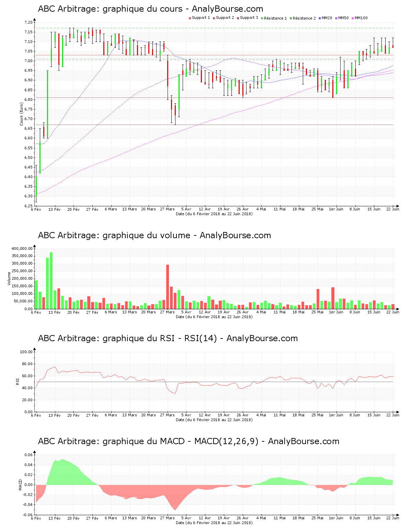Click the 100.00 value on RSI axis
Image resolution: width=412 pixels, height=532 pixels.
[26, 352]
